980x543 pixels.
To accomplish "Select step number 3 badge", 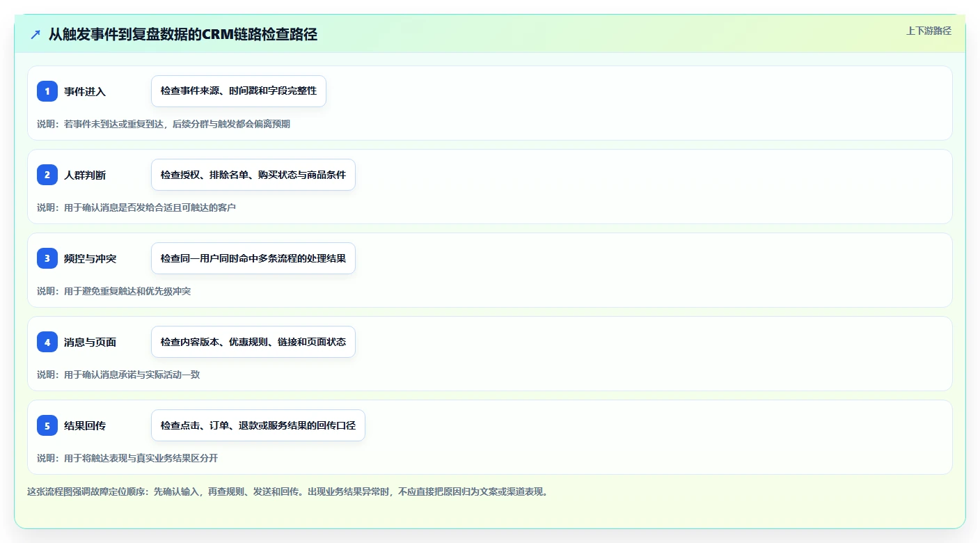I will (47, 258).
